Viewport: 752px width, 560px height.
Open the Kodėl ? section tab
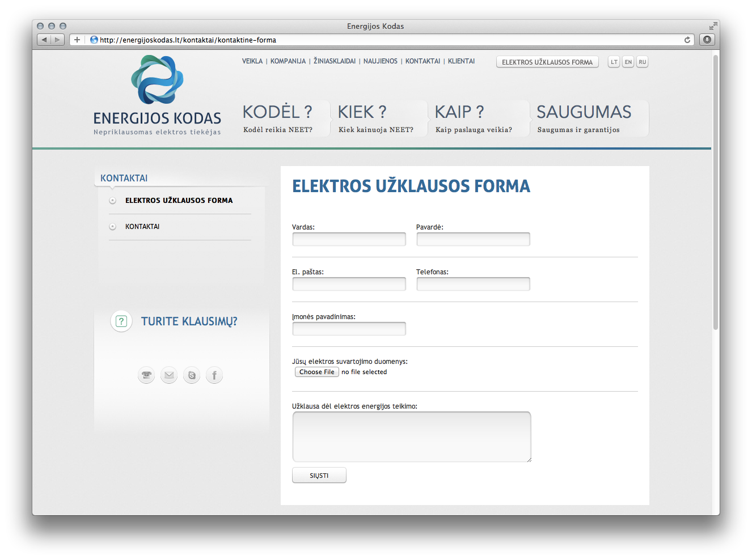point(285,118)
